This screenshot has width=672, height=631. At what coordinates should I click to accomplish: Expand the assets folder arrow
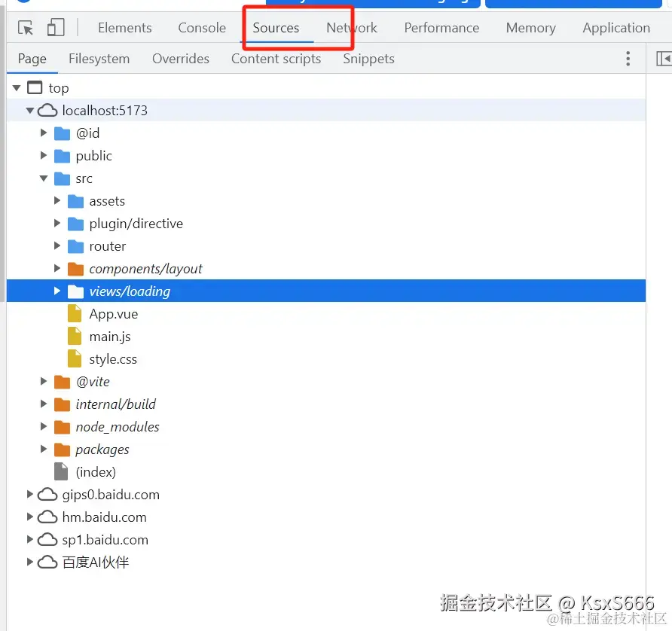coord(57,201)
